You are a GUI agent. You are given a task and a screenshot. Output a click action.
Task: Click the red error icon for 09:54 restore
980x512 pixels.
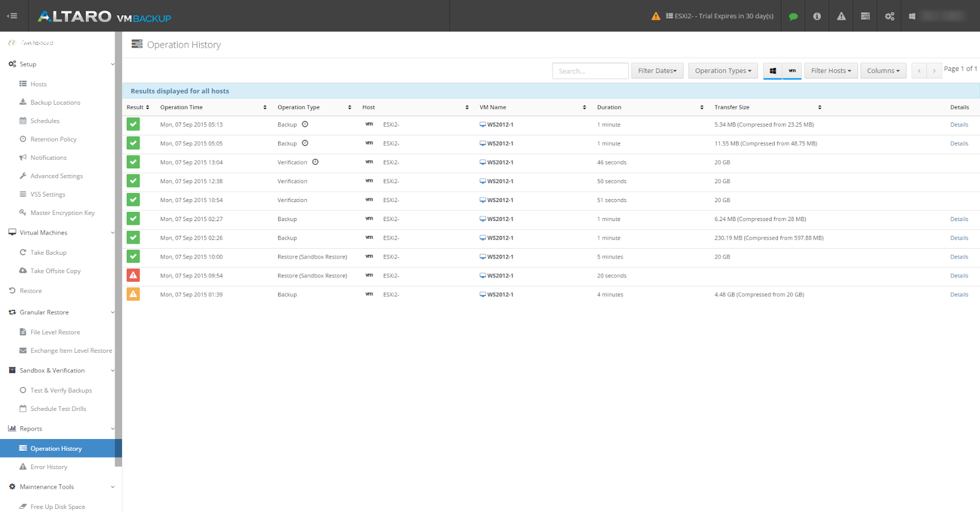pyautogui.click(x=133, y=276)
